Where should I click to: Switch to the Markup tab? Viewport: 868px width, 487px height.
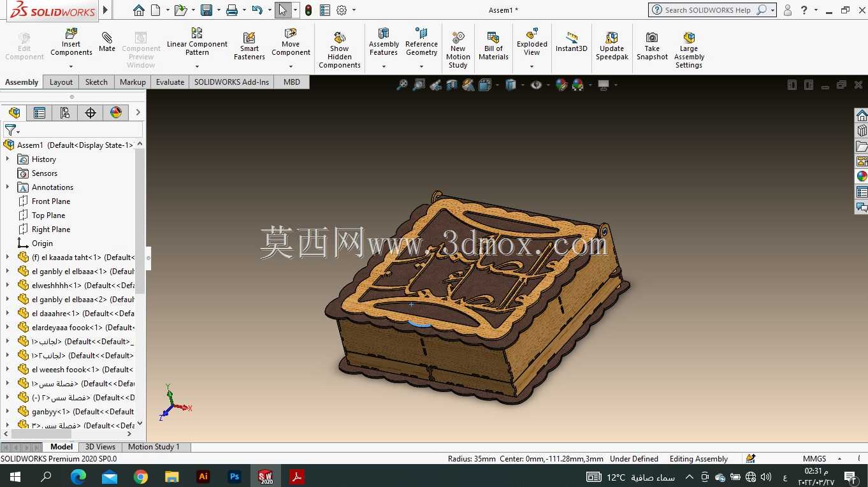pos(133,82)
